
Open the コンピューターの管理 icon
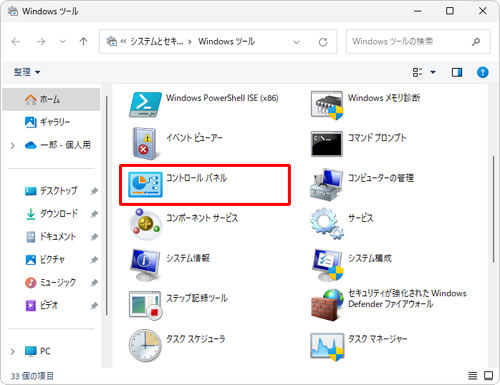tap(327, 184)
